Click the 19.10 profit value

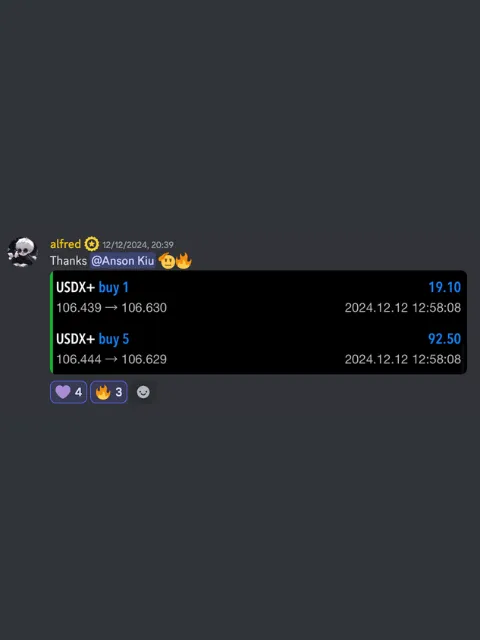[444, 287]
